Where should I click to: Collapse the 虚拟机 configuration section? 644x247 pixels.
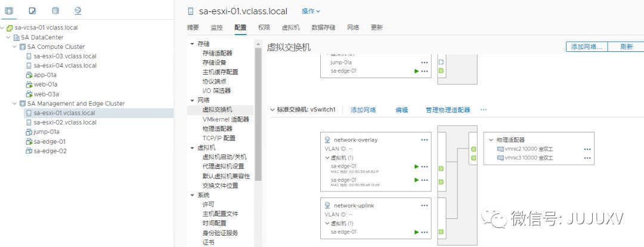coord(192,147)
